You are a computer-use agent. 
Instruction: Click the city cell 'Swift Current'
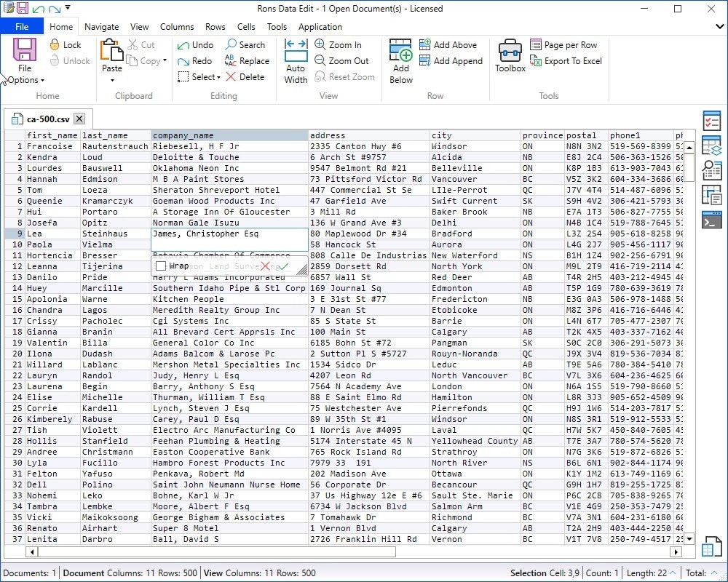click(x=475, y=201)
